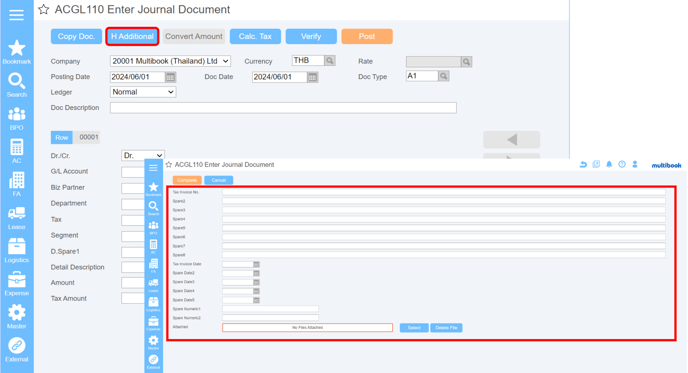Screen dimensions: 688x373
Task: Open the Rate lookup magnifier
Action: [466, 62]
